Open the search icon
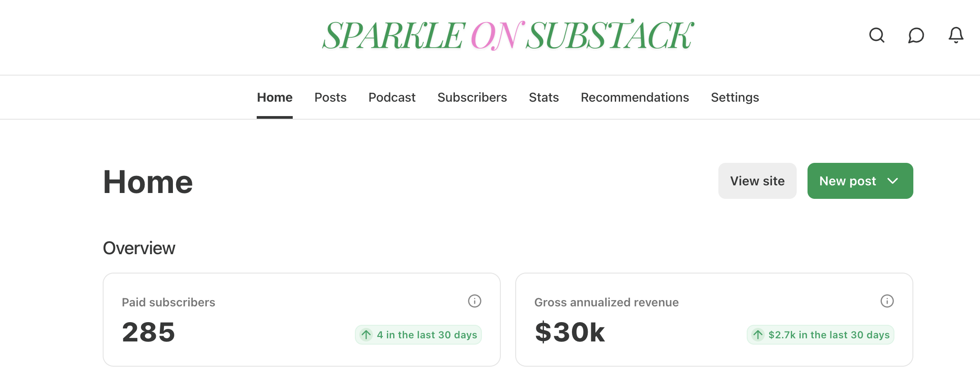Image resolution: width=980 pixels, height=377 pixels. [x=877, y=36]
